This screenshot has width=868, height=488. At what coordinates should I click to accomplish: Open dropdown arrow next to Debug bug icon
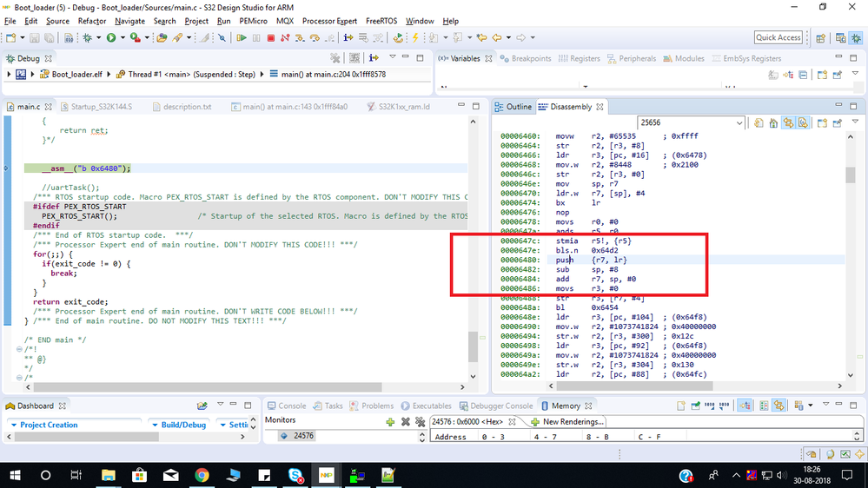point(98,37)
